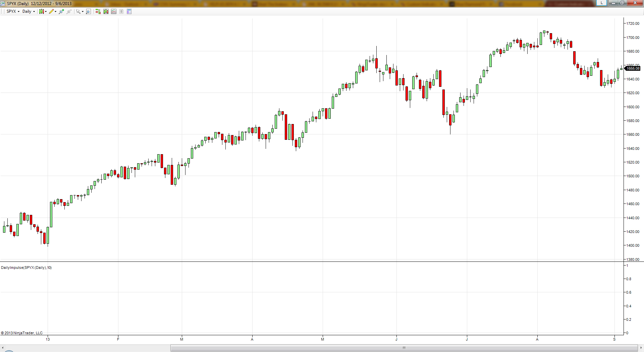This screenshot has width=644, height=352.
Task: Click the L link button in title bar
Action: [x=601, y=3]
